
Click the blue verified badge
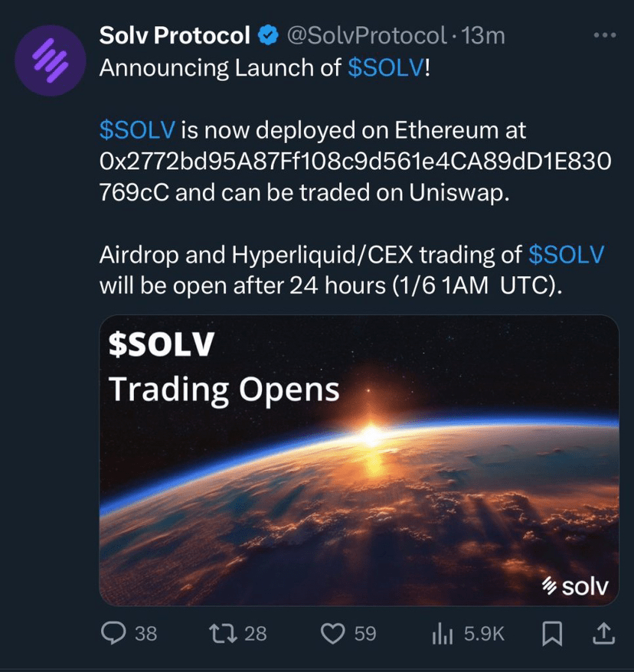click(268, 35)
